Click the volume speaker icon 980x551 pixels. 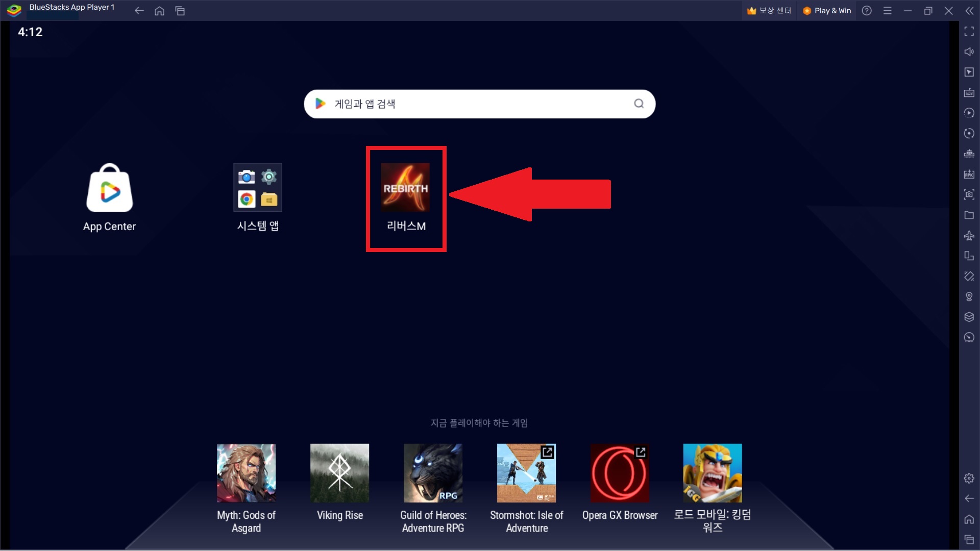(x=969, y=52)
